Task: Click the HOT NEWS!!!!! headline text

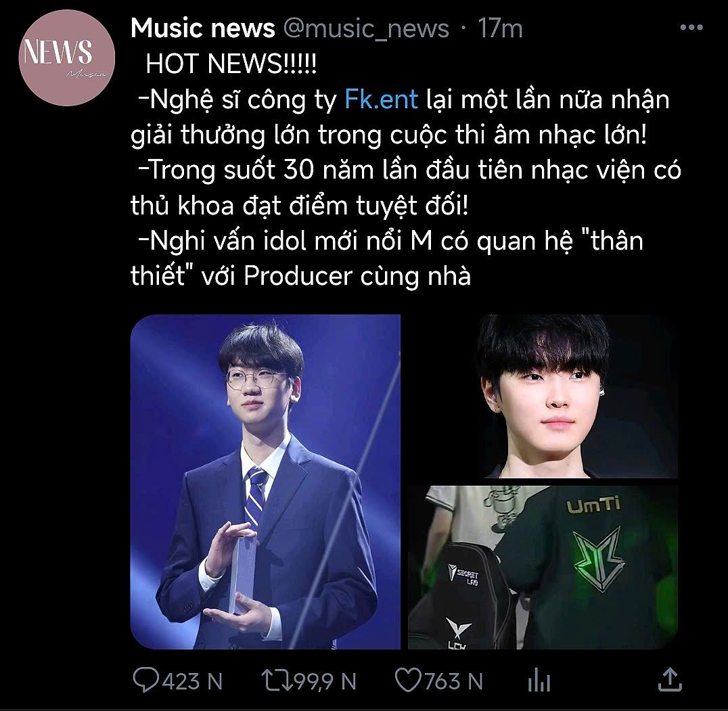Action: pos(231,64)
